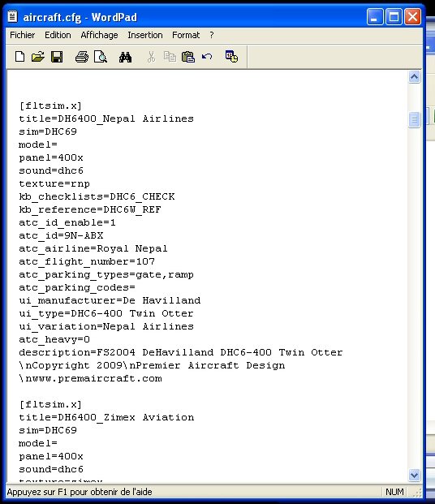
Task: Maximize the WordPad window
Action: point(394,17)
